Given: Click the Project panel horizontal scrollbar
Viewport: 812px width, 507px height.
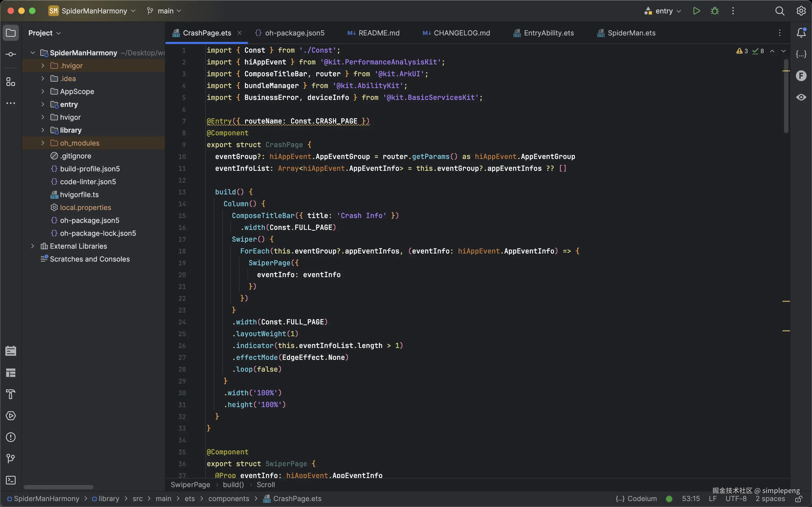Looking at the screenshot, I should point(58,487).
